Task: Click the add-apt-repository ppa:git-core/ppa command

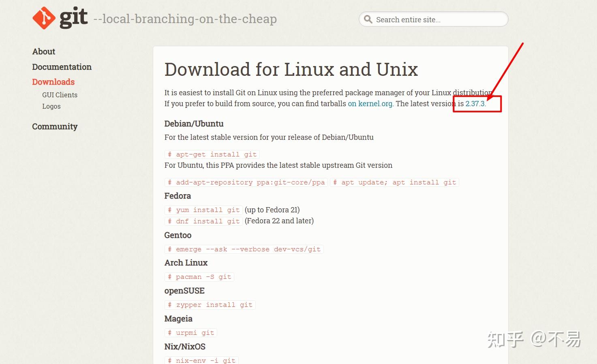Action: (246, 182)
